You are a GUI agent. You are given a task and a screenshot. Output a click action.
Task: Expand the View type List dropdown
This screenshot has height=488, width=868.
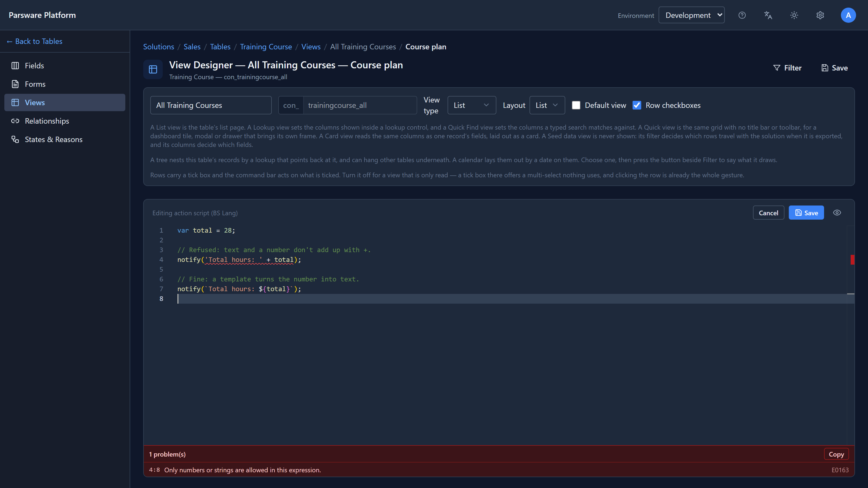pos(471,105)
